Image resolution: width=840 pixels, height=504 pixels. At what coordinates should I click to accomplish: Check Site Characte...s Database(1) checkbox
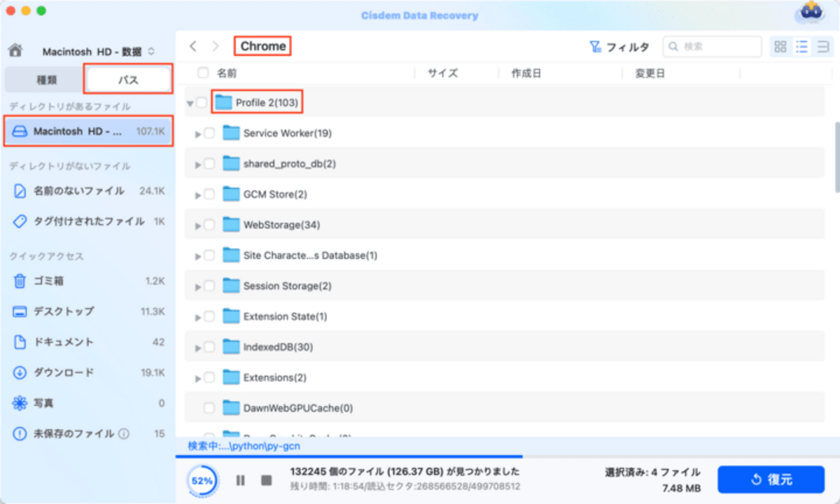pyautogui.click(x=209, y=255)
